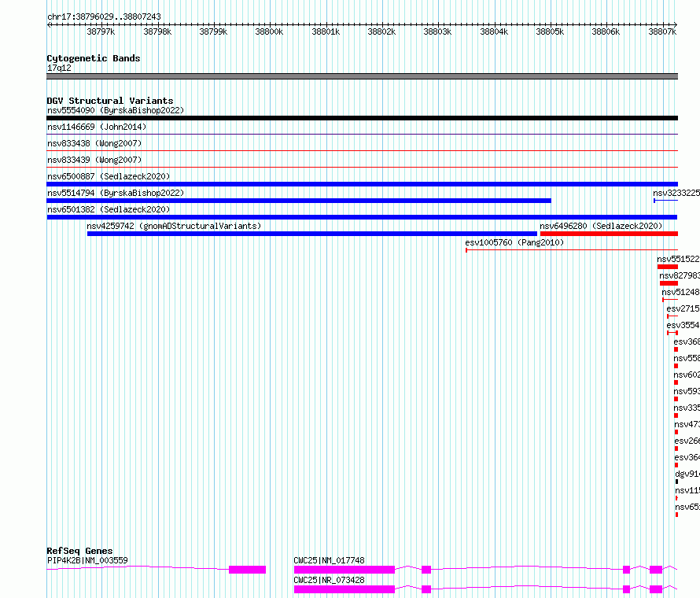Click the CWC25|NR_073428 gene label
This screenshot has width=700, height=598.
329,580
